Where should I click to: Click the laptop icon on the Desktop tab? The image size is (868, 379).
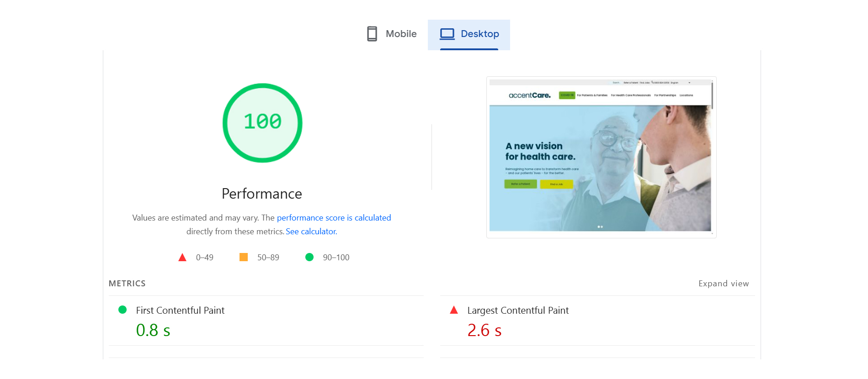[x=447, y=34]
